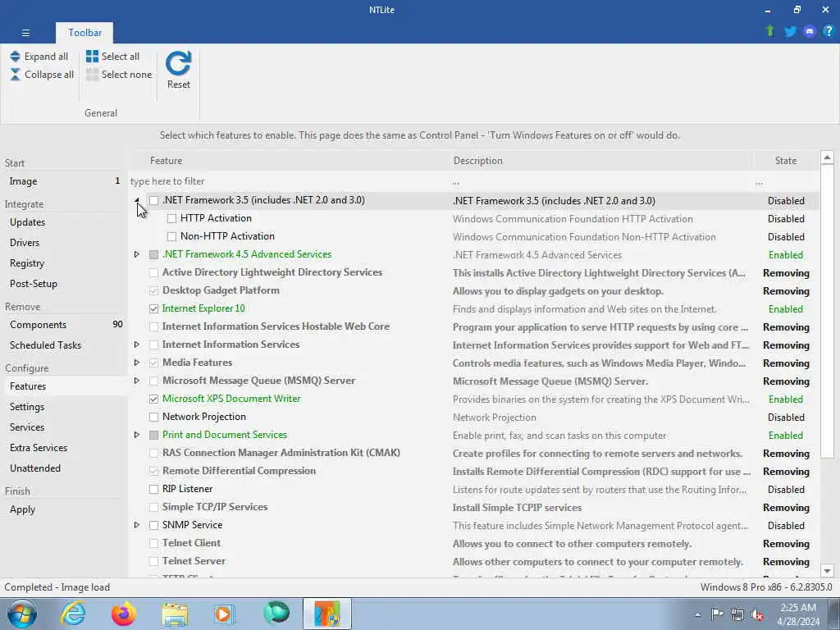Click the blue Help question mark icon
Viewport: 840px width, 630px height.
[829, 32]
